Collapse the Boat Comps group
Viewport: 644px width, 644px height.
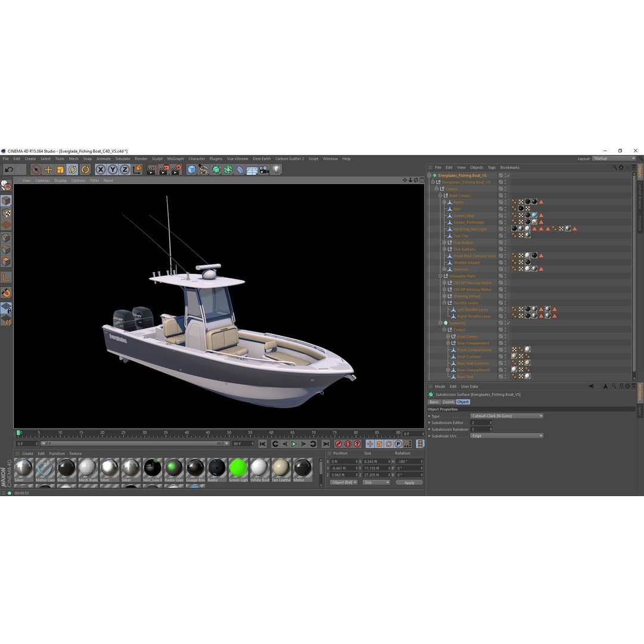click(x=440, y=196)
